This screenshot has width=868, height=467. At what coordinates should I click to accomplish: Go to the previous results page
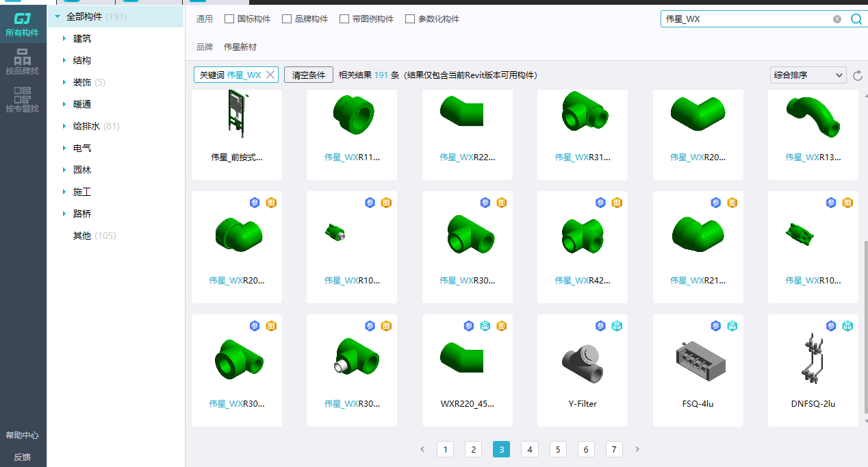(422, 449)
